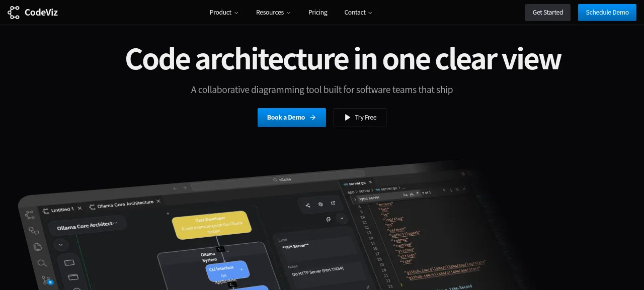Image resolution: width=644 pixels, height=290 pixels.
Task: Click the Try Free button
Action: tap(360, 118)
